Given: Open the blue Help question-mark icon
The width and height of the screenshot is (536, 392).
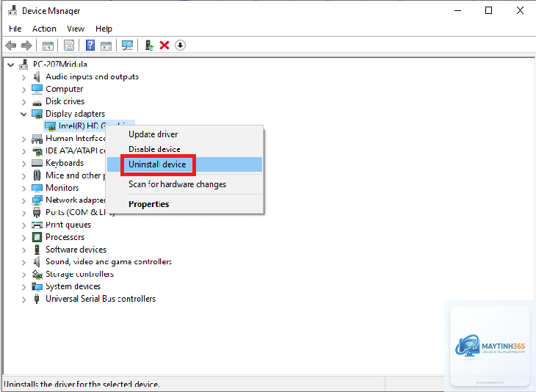Looking at the screenshot, I should (x=90, y=45).
